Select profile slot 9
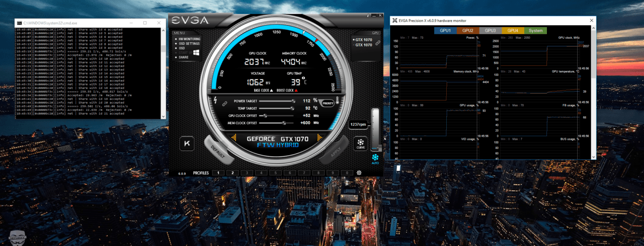The height and width of the screenshot is (246, 644). (332, 173)
